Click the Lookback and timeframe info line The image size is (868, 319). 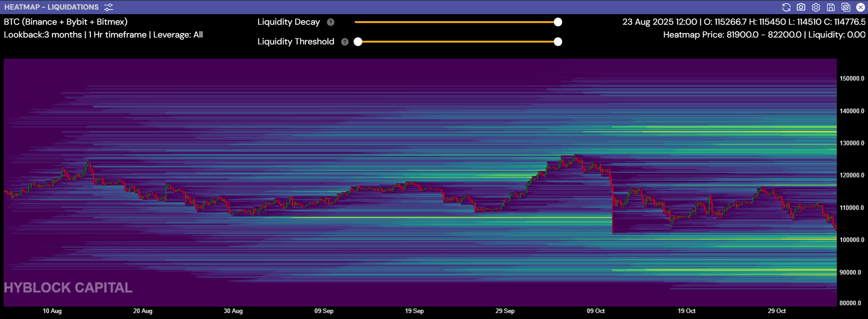[x=103, y=35]
